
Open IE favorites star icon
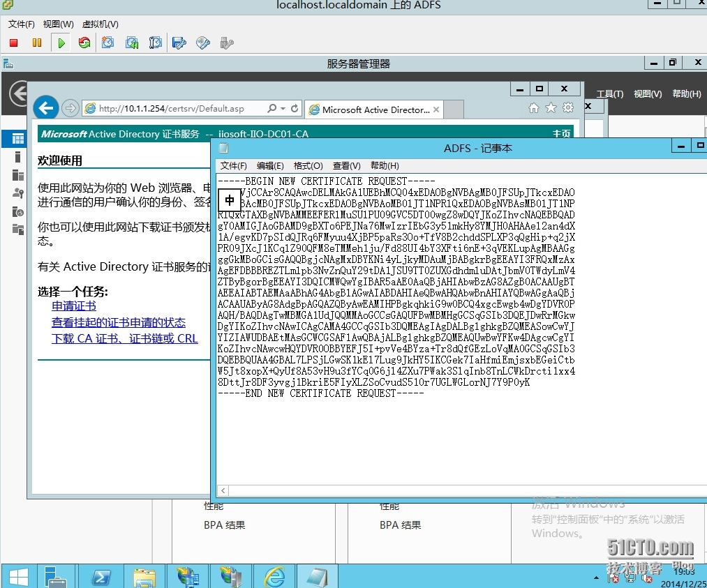tap(551, 107)
